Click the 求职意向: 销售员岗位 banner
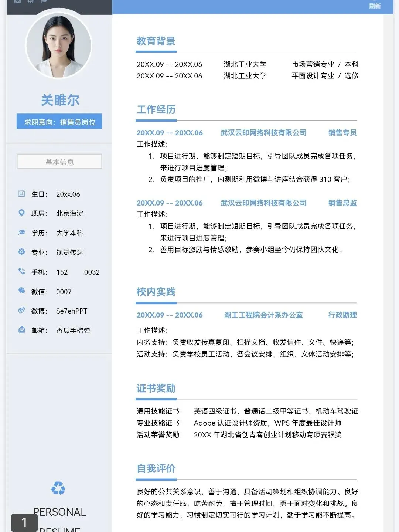399x532 pixels. coord(59,122)
